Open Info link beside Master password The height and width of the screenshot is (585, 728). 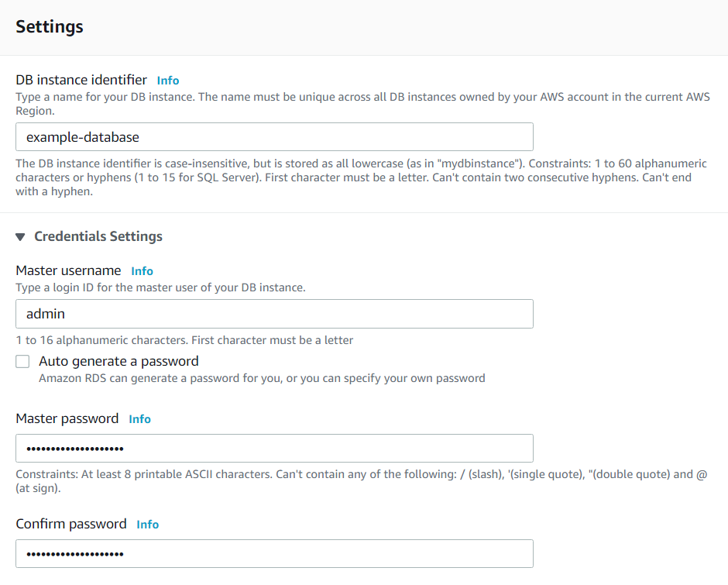point(139,419)
